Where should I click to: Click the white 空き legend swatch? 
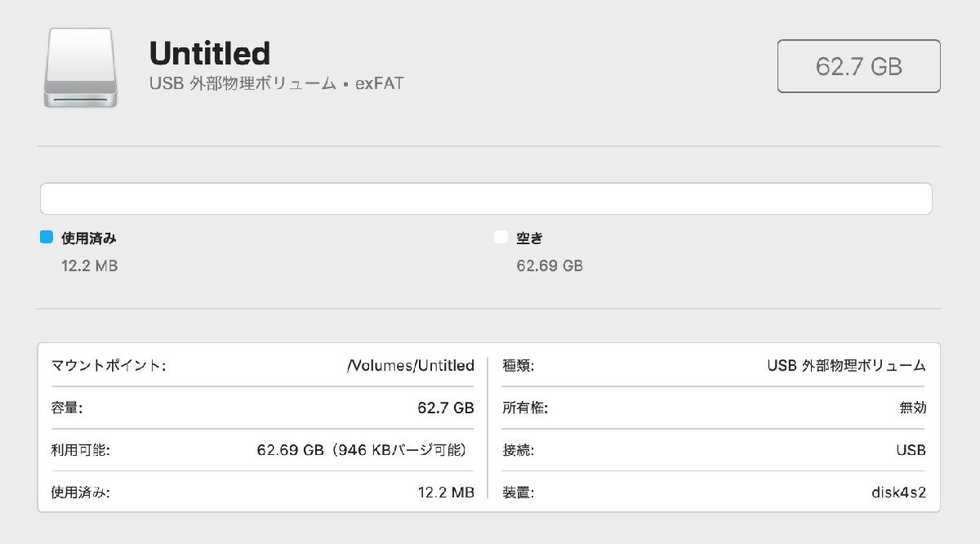coord(501,238)
